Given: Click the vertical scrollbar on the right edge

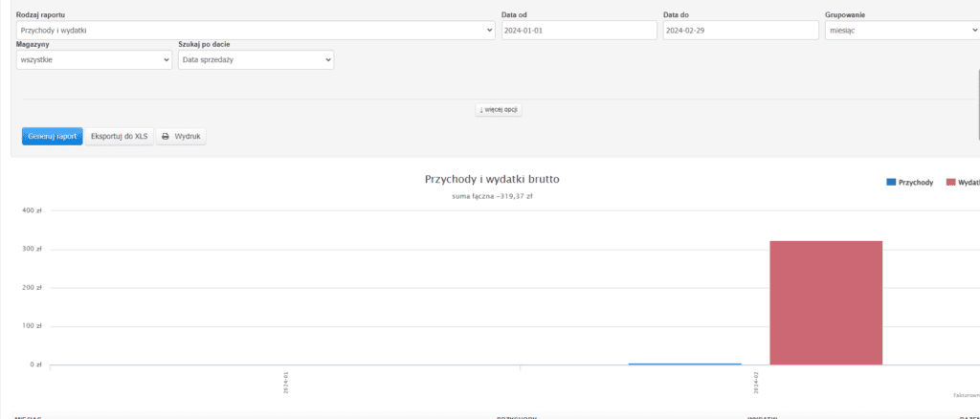Looking at the screenshot, I should click(x=977, y=105).
